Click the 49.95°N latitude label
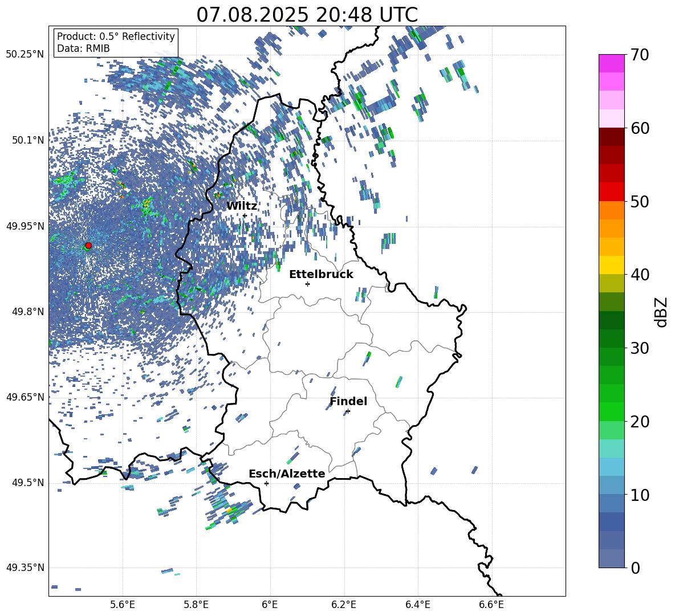Image resolution: width=675 pixels, height=616 pixels. pyautogui.click(x=25, y=226)
